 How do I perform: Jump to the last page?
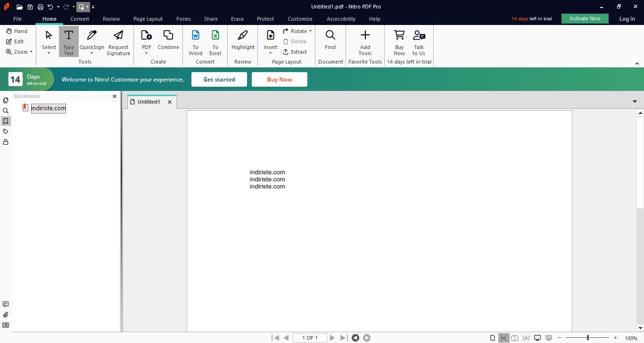click(x=344, y=338)
